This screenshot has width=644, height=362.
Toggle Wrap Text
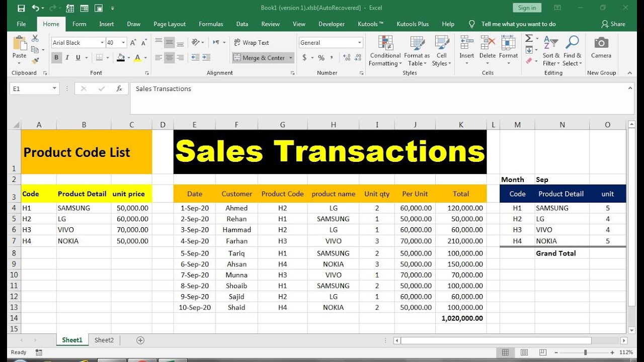(x=251, y=43)
